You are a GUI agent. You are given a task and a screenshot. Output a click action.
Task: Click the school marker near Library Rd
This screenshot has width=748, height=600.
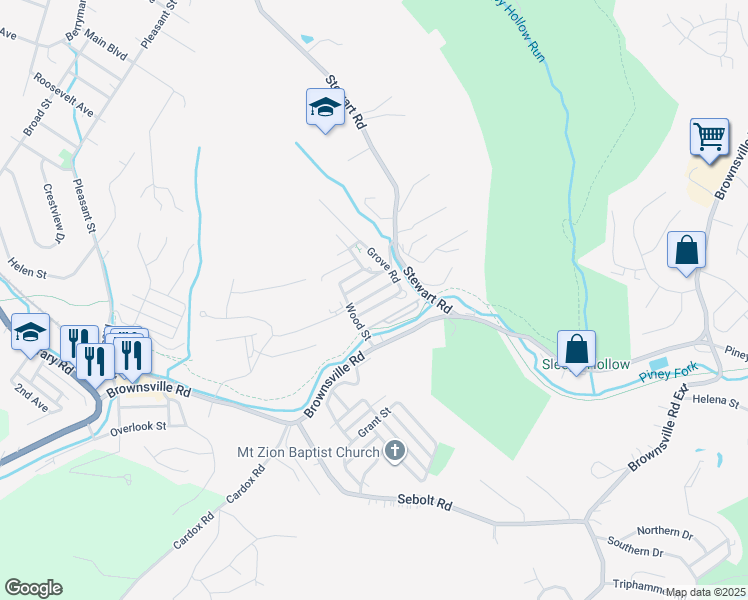coord(31,333)
